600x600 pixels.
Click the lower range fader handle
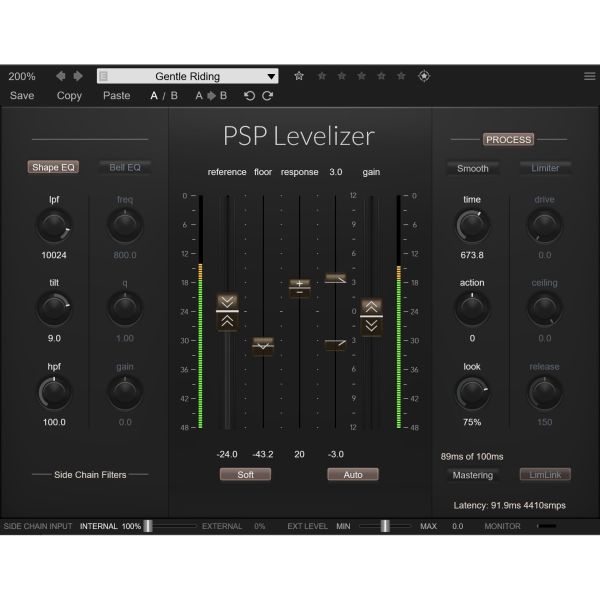[x=335, y=345]
